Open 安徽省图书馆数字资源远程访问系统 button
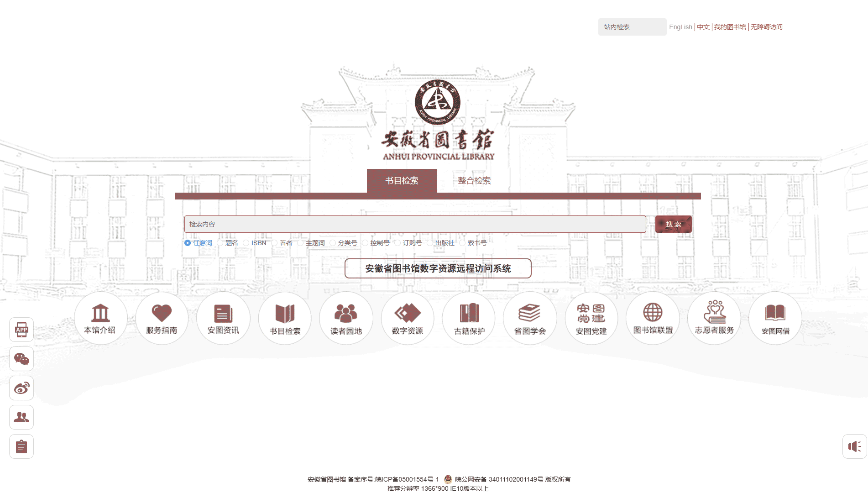This screenshot has height=493, width=868. tap(438, 268)
